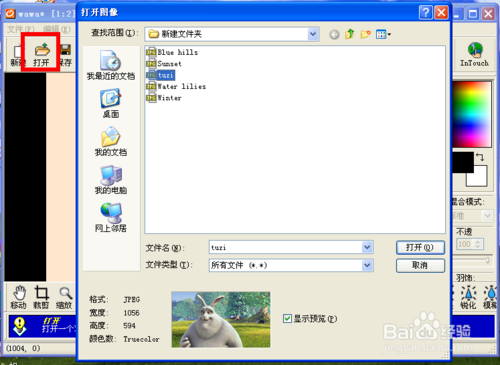
Task: Click the rabbit preview thumbnail
Action: tap(221, 320)
